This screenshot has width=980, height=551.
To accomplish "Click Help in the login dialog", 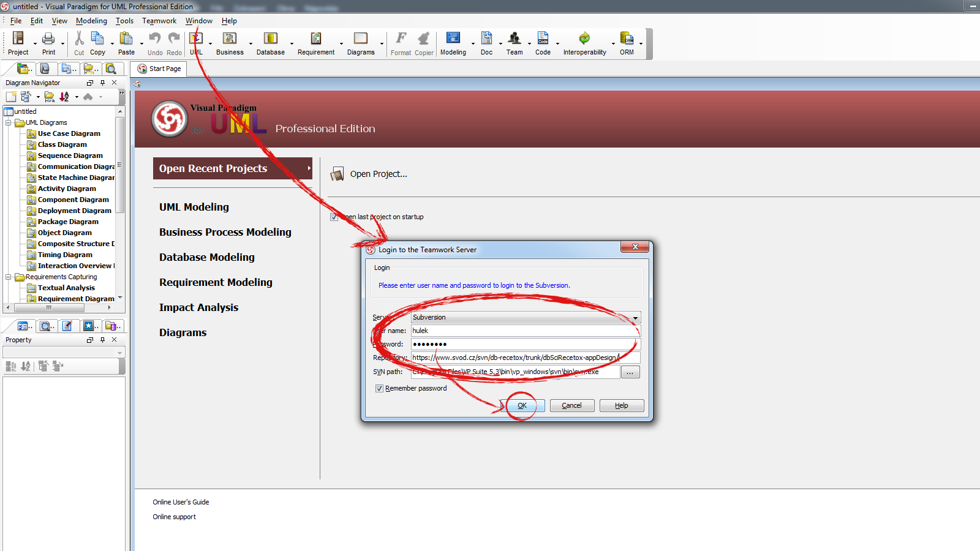I will [x=621, y=405].
